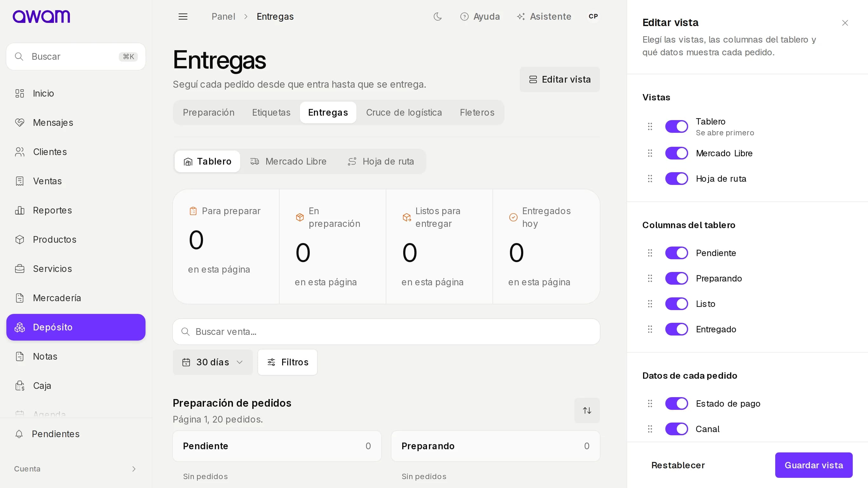Select the Mercado Libre view tab
The image size is (868, 488).
coord(288,162)
